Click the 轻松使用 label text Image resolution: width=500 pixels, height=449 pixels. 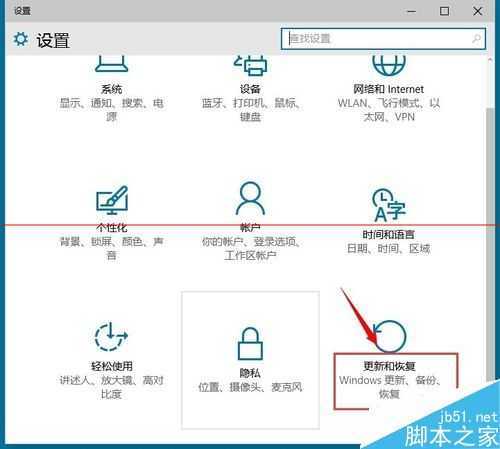(112, 366)
